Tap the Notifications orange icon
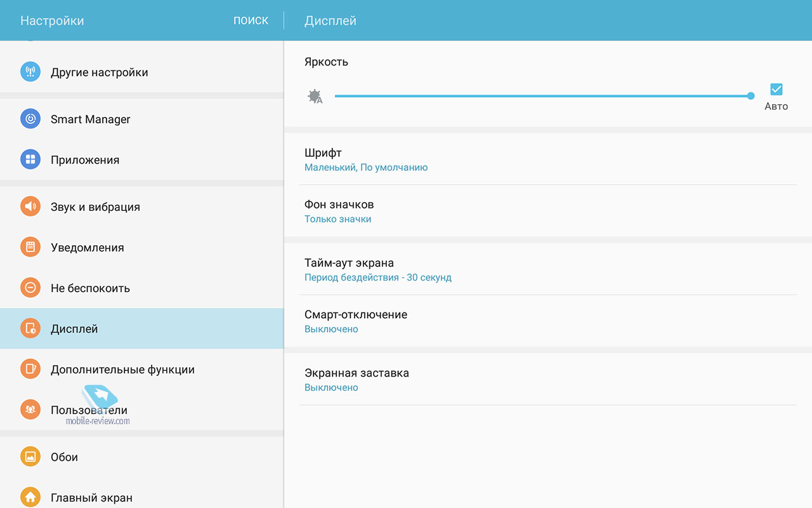The image size is (812, 508). 30,248
